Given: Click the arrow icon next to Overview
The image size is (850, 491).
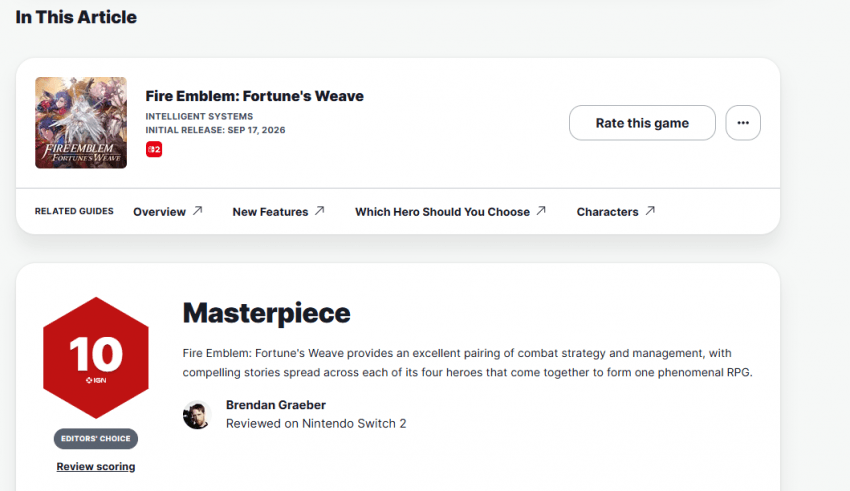Looking at the screenshot, I should tap(197, 210).
